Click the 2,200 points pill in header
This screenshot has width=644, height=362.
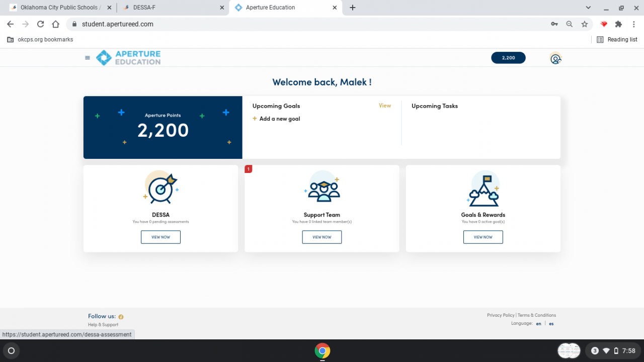508,58
